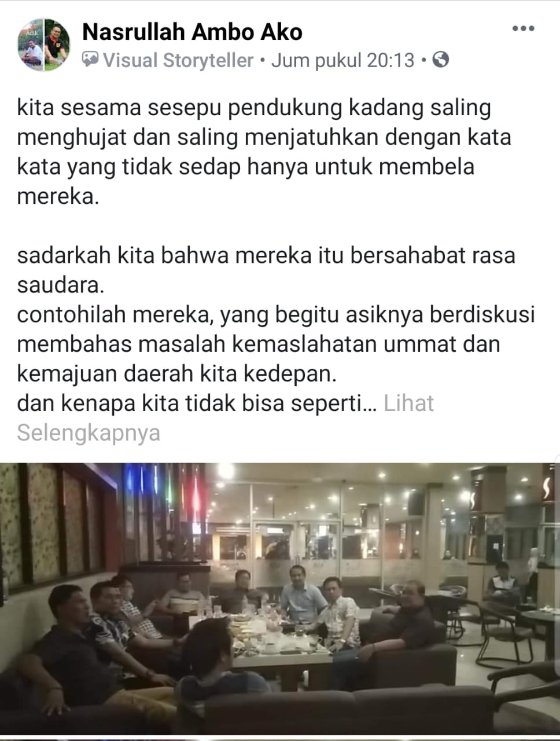Expand post with Lihat Selengkapnya
The height and width of the screenshot is (741, 560).
[x=226, y=418]
